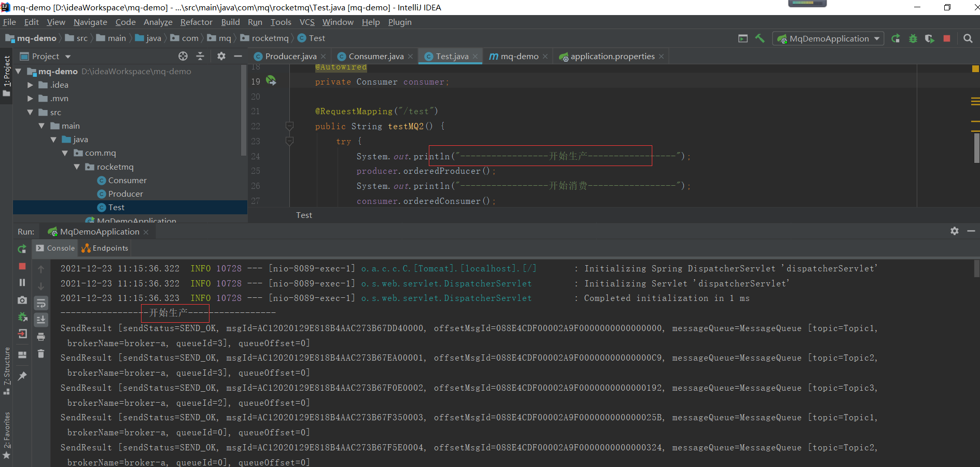Minimize the Run tool window
The width and height of the screenshot is (980, 467).
click(x=971, y=231)
